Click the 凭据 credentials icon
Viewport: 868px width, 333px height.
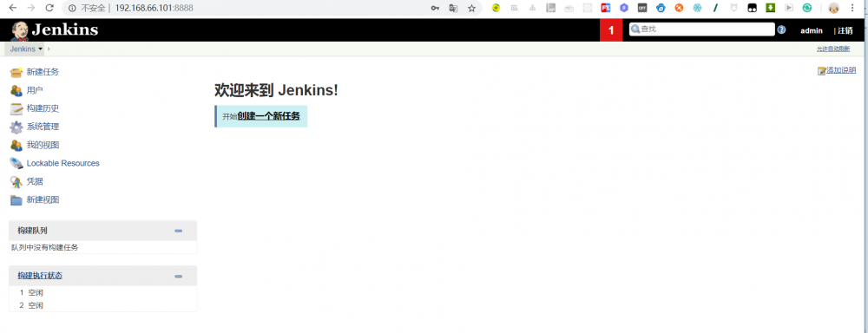pos(16,181)
